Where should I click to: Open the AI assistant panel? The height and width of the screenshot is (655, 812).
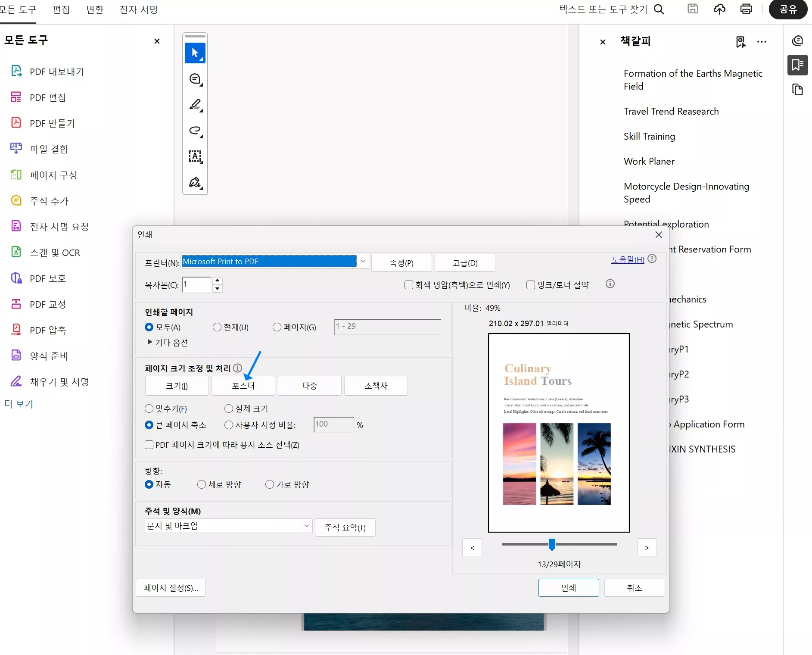point(797,40)
